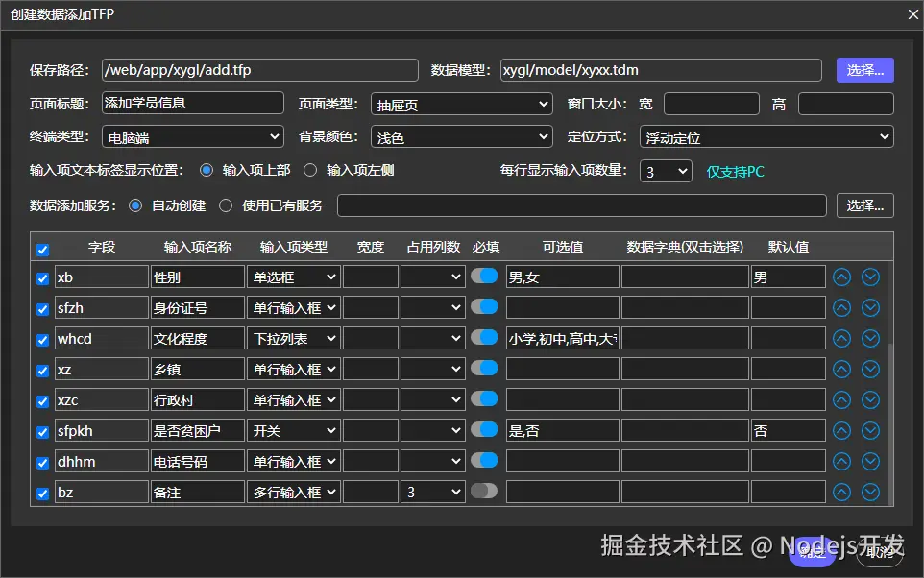This screenshot has width=924, height=578.
Task: Turn off required toggle for 性别
Action: [x=484, y=276]
